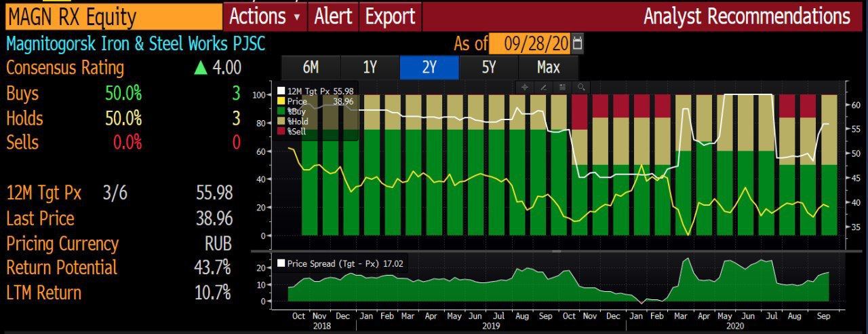Click the Price Spread legend white swatch
868x334 pixels.
click(x=281, y=263)
